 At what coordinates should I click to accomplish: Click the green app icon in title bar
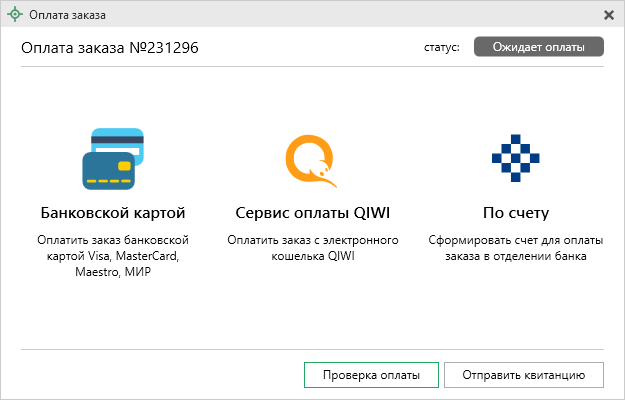pos(14,16)
